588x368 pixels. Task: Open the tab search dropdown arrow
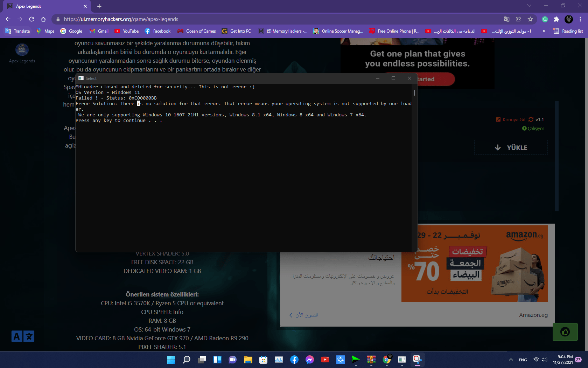529,6
